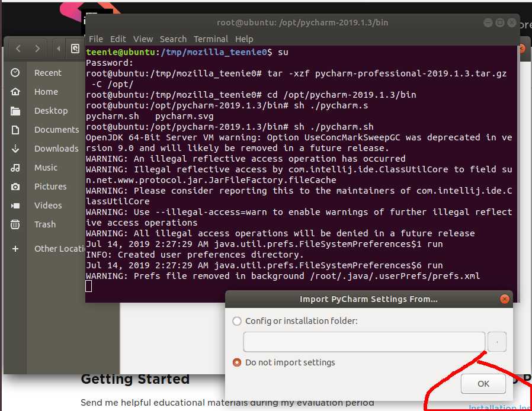
Task: Click the path-bar left arrow in file manager
Action: pyautogui.click(x=59, y=49)
